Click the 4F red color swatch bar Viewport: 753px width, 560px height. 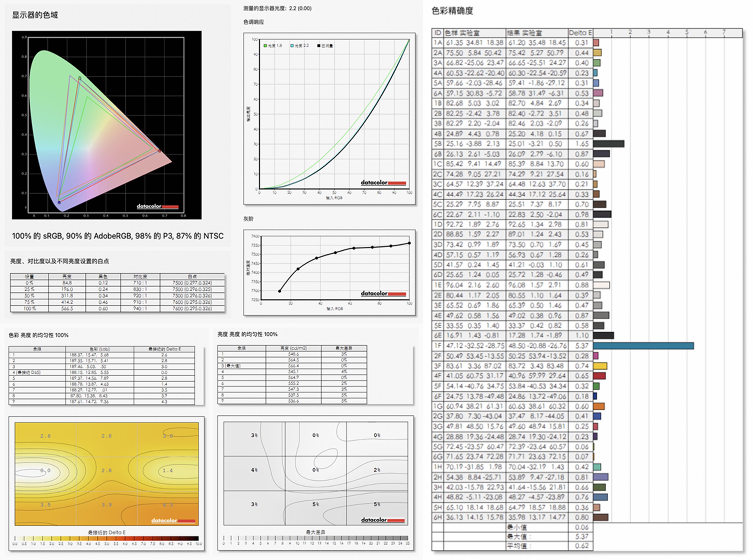599,376
